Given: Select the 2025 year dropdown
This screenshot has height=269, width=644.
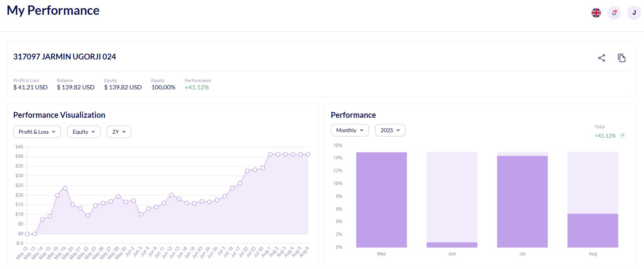Looking at the screenshot, I should pos(390,130).
